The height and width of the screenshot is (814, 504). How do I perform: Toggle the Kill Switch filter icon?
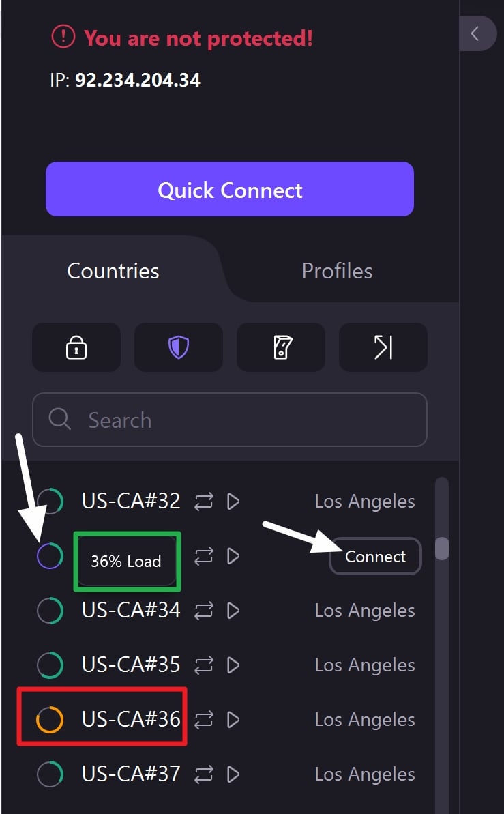281,347
